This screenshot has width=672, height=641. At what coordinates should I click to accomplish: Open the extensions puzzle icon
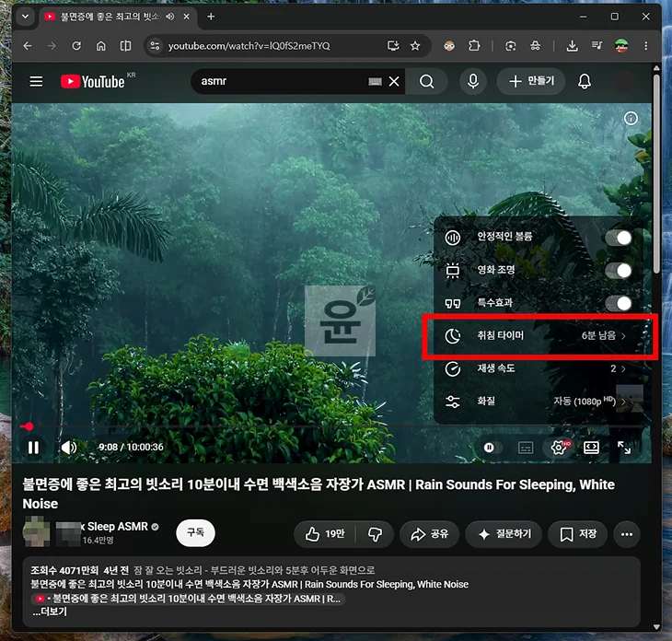(x=474, y=46)
